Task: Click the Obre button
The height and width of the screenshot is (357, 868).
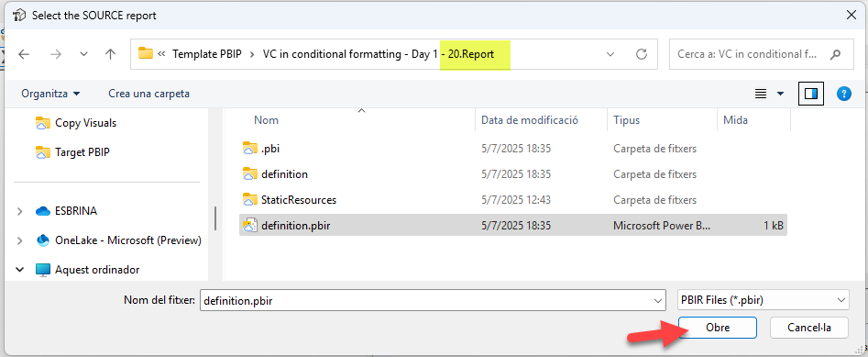Action: [x=718, y=328]
